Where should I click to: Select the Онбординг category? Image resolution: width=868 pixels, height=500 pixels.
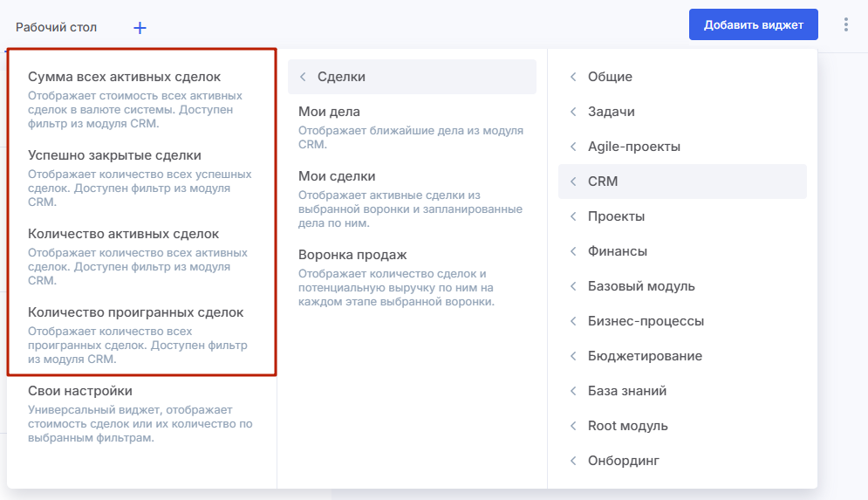(682, 460)
